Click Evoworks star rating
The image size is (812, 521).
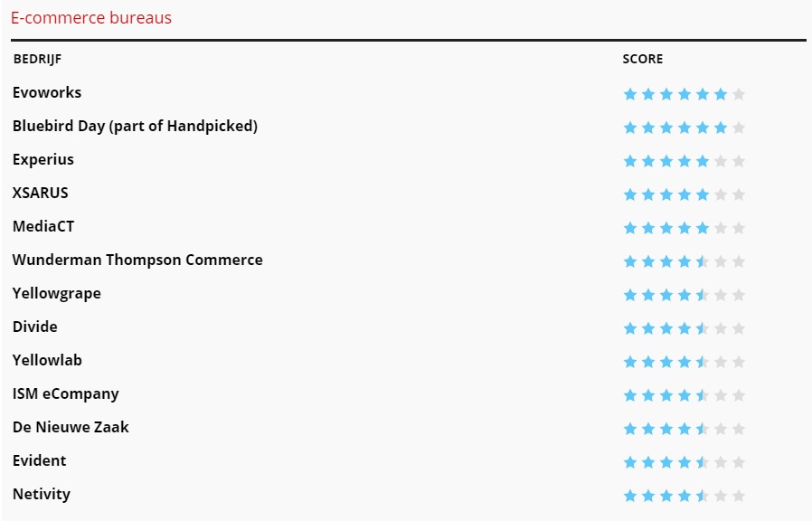[685, 94]
